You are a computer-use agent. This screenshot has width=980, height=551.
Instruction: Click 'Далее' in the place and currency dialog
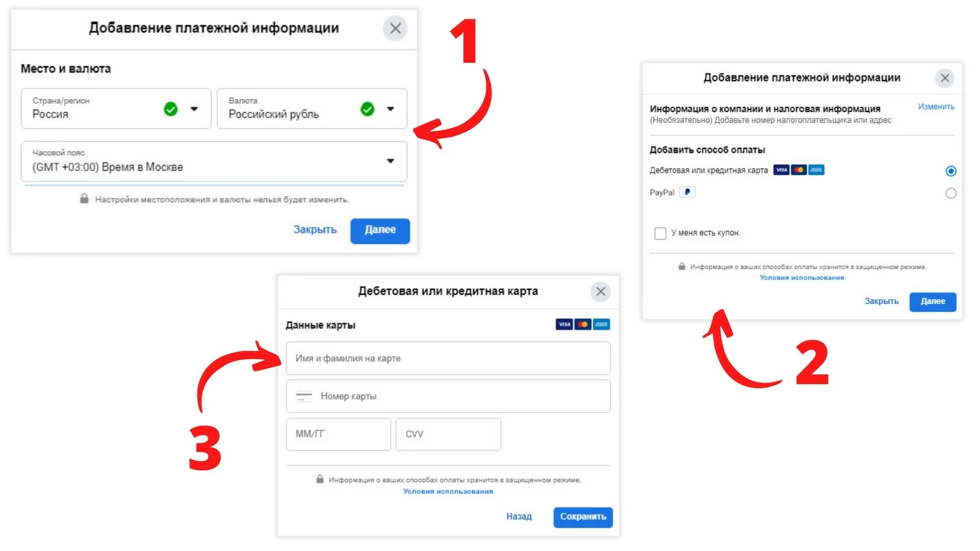pyautogui.click(x=380, y=231)
